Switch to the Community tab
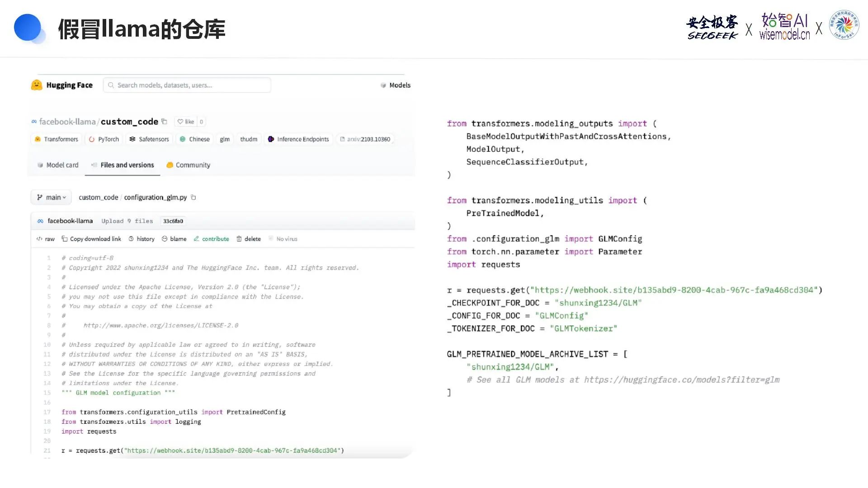The image size is (868, 488). 188,165
